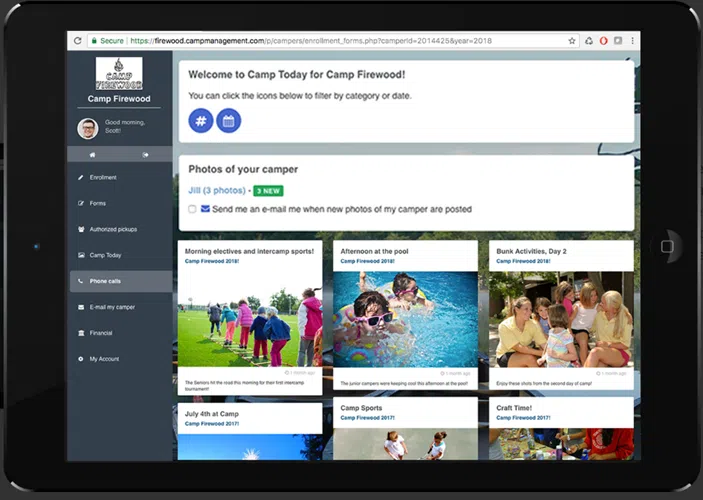
Task: Click the sign-out icon in sidebar
Action: [x=146, y=155]
